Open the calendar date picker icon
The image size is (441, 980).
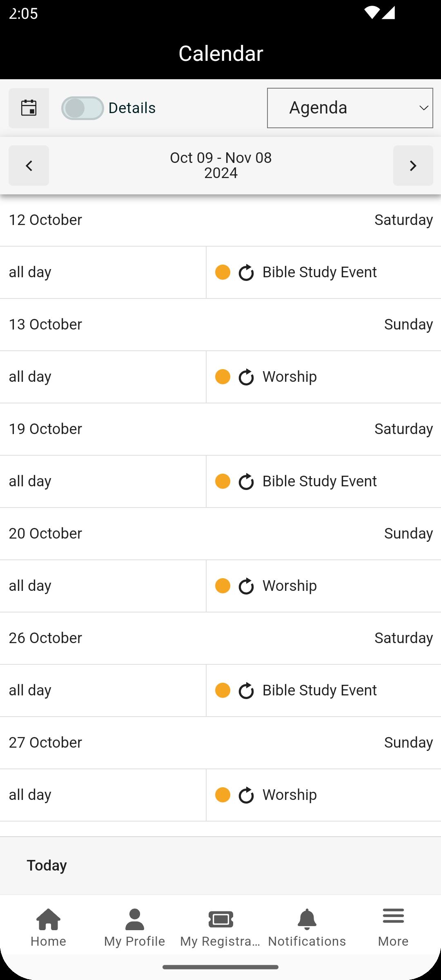click(29, 108)
